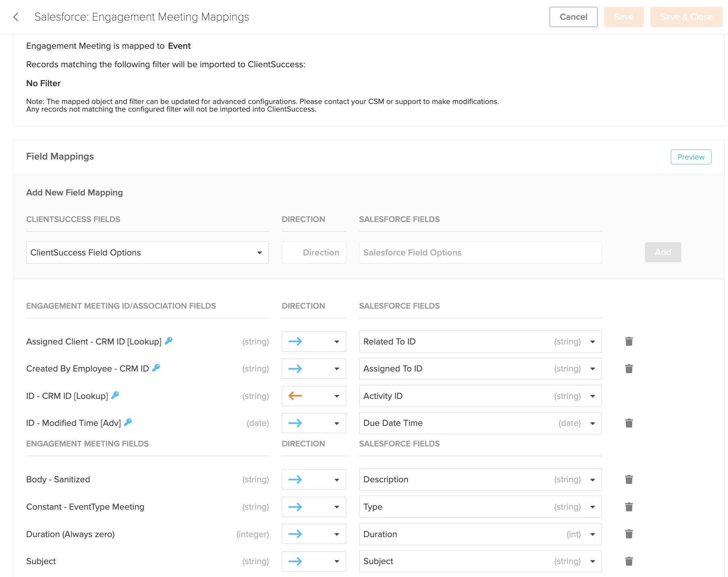Click key icon beside ID - Modified Time
728x577 pixels.
pos(128,422)
